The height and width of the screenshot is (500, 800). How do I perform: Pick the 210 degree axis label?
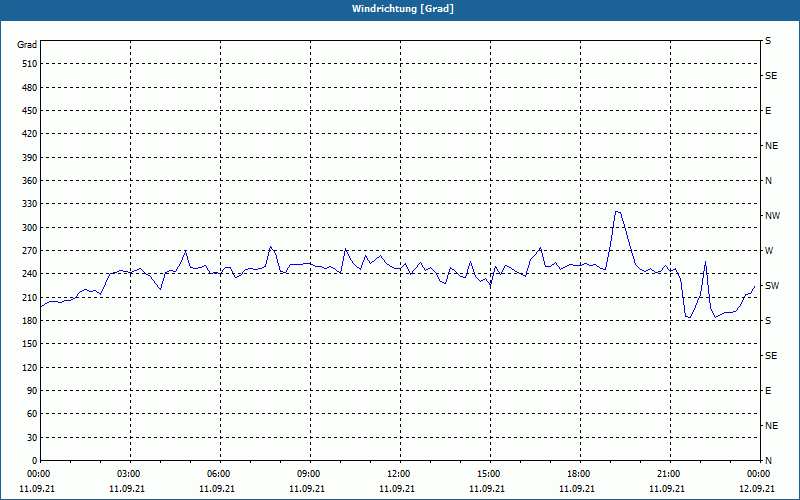[30, 297]
